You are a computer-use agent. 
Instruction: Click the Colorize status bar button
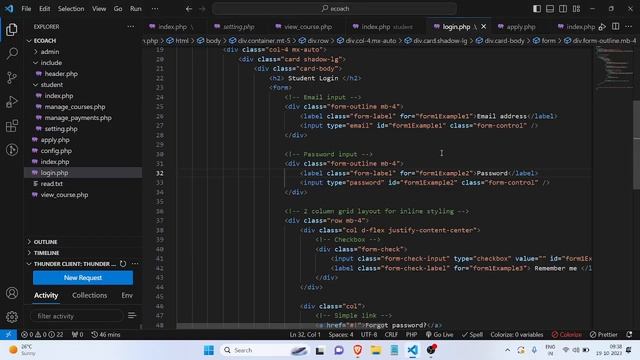pyautogui.click(x=566, y=334)
